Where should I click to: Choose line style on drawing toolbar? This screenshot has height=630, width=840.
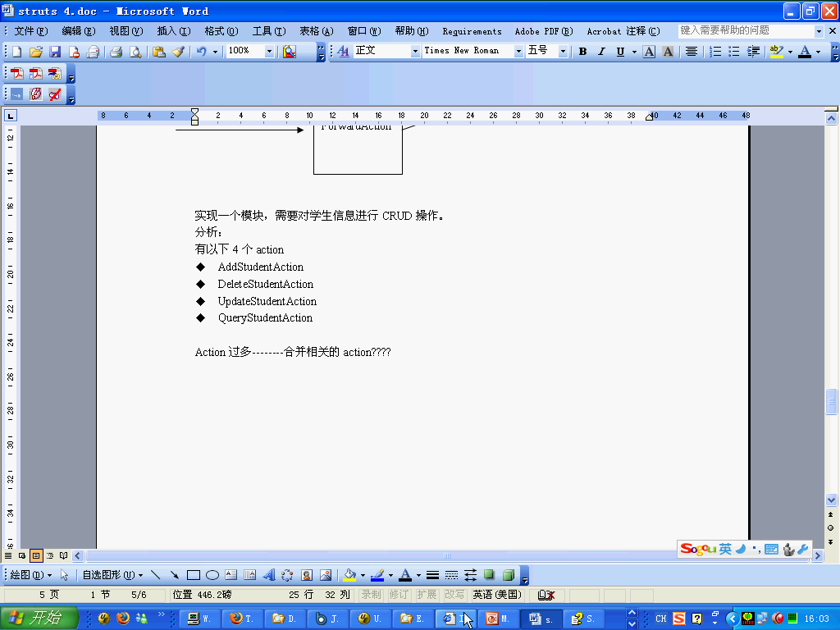point(432,575)
